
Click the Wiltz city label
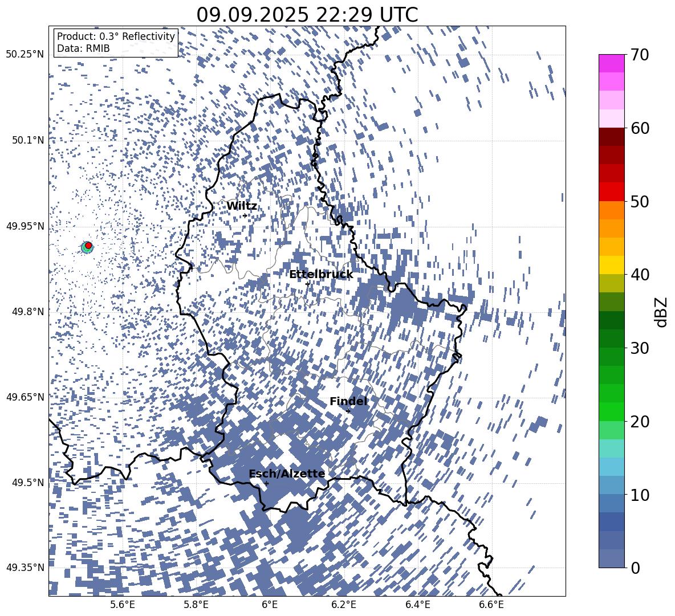[x=242, y=206]
